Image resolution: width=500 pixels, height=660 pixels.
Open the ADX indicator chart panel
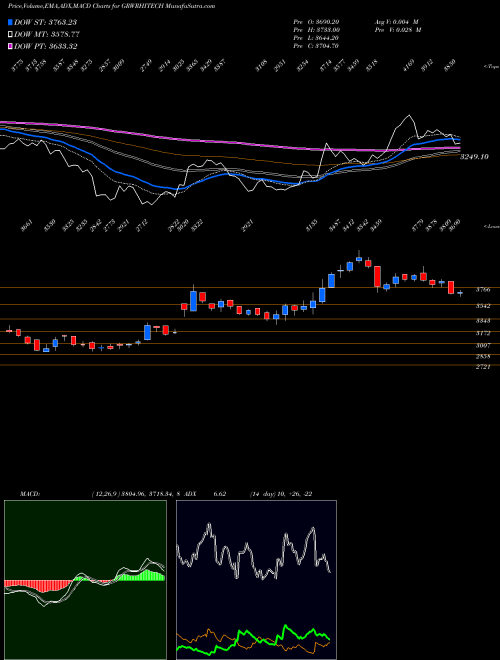(x=256, y=580)
